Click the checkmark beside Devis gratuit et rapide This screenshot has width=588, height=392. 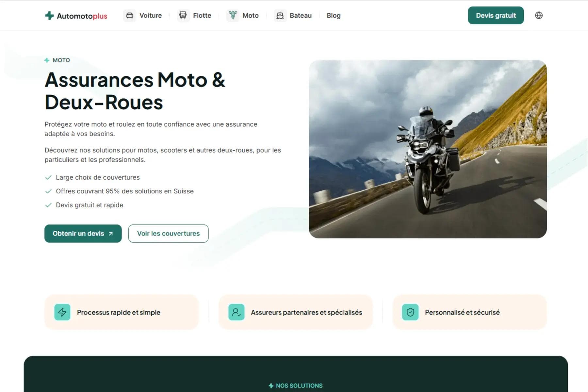point(48,205)
